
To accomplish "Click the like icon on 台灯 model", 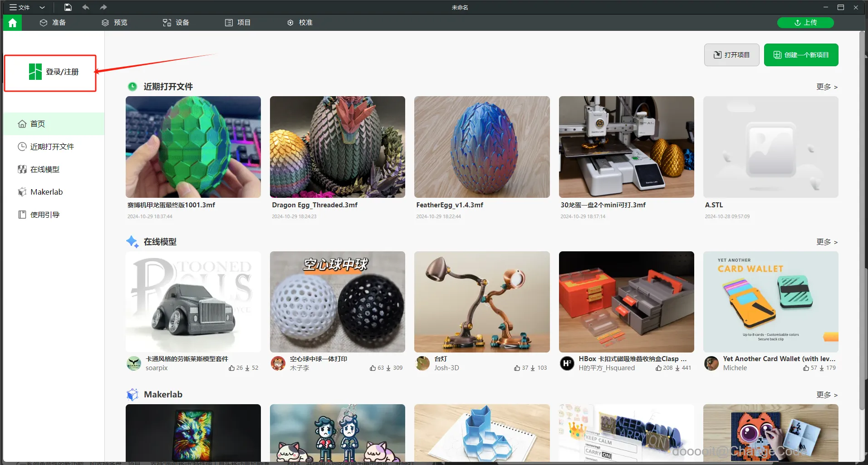I will (x=517, y=368).
